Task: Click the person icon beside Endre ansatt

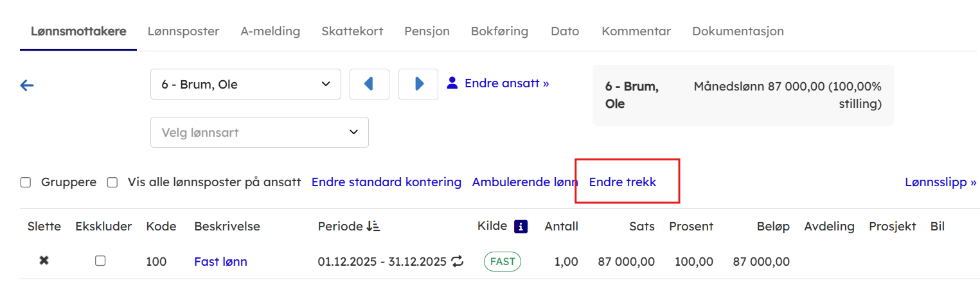Action: point(452,83)
